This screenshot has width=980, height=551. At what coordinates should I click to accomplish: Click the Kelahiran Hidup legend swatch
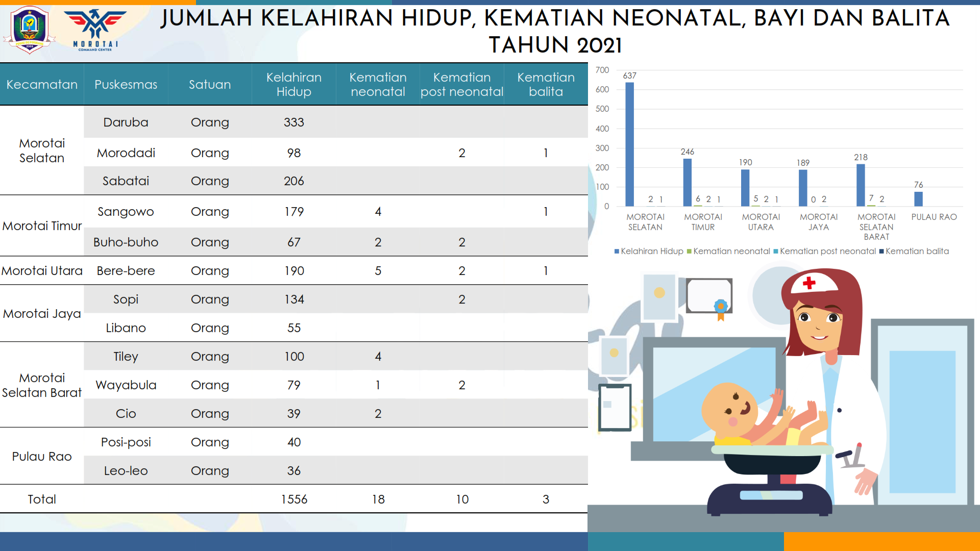coord(617,251)
